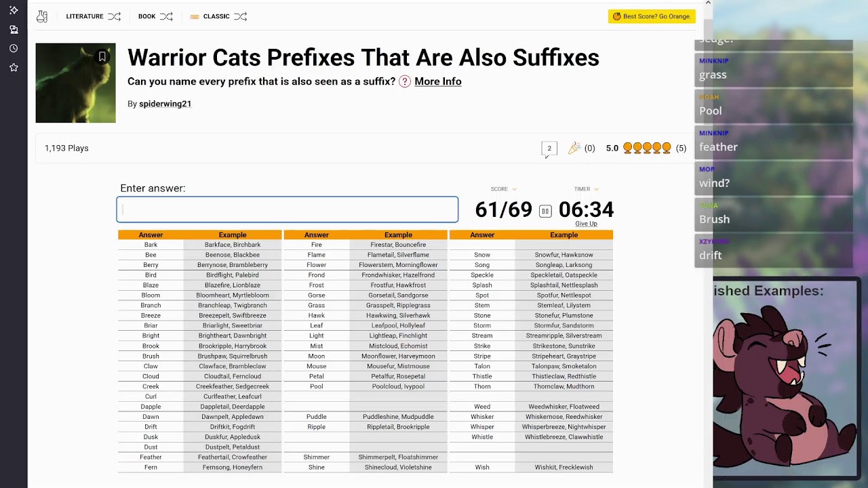Open the More Info link
The image size is (868, 488).
(437, 81)
